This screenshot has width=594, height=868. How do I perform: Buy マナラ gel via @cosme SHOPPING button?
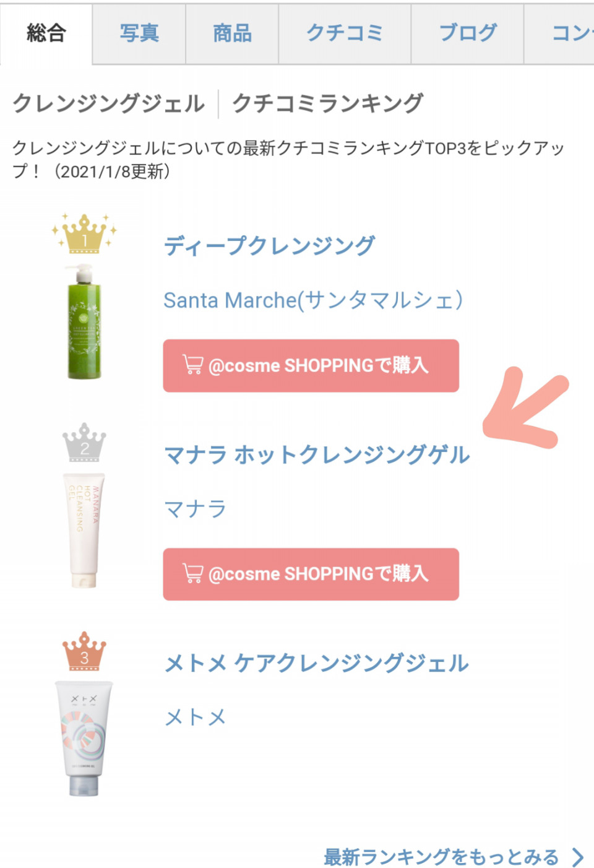pyautogui.click(x=311, y=574)
